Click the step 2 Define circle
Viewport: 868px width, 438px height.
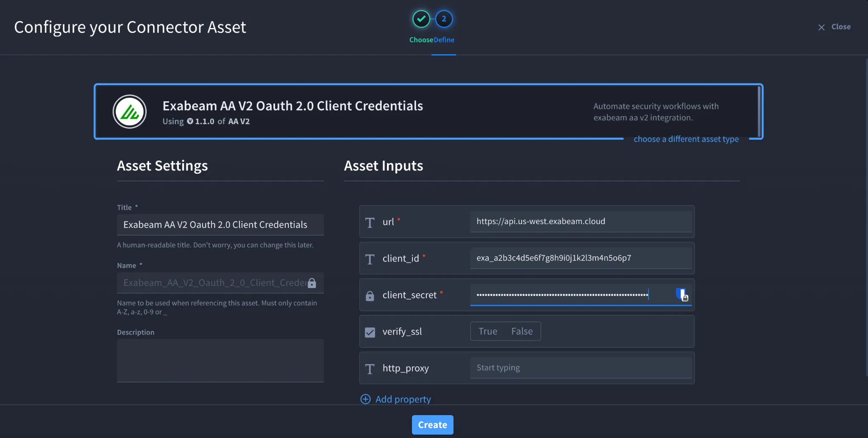coord(444,19)
